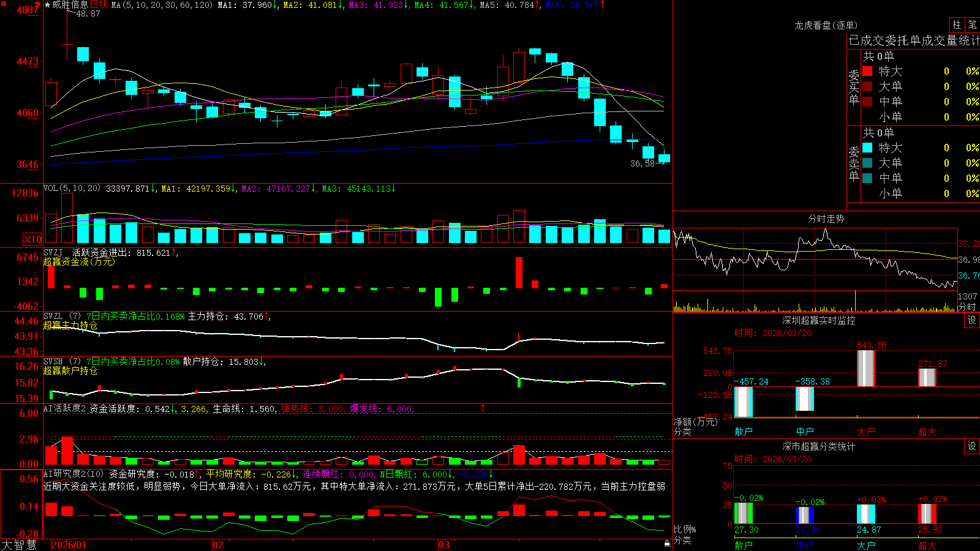Click the 02 month marker on time axis
980x551 pixels.
pos(218,545)
